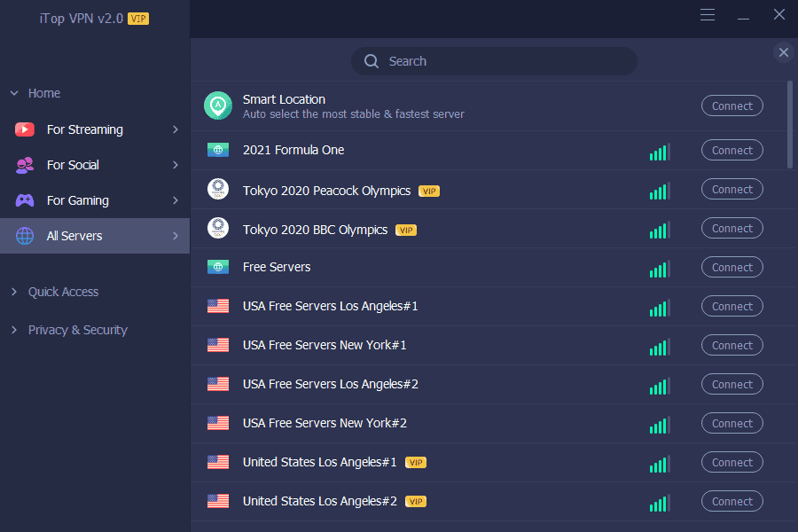Click the All Servers globe icon
This screenshot has width=798, height=532.
pos(25,236)
